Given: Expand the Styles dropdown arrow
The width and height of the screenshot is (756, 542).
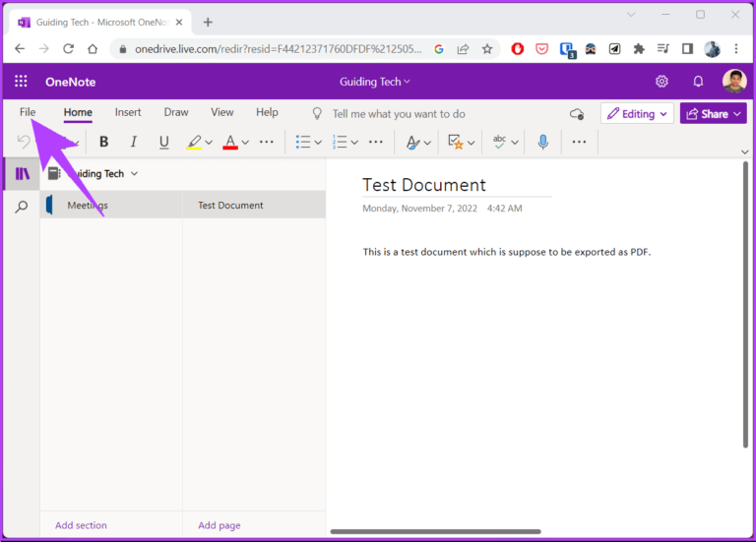Looking at the screenshot, I should point(427,143).
